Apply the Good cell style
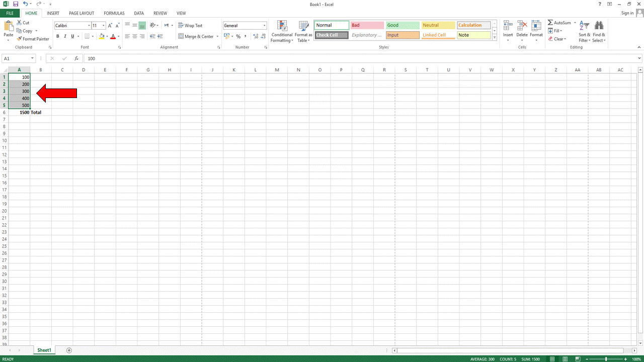Screen dimensions: 644x362 click(x=403, y=25)
